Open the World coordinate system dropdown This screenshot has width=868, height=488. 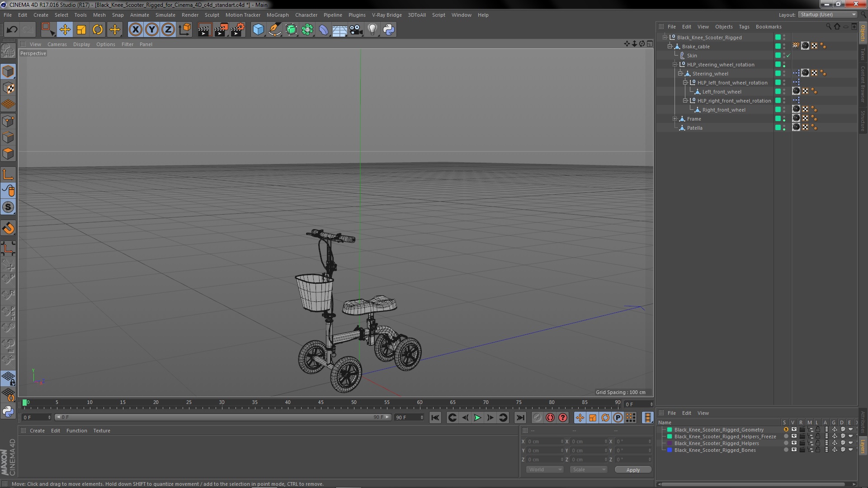[545, 469]
